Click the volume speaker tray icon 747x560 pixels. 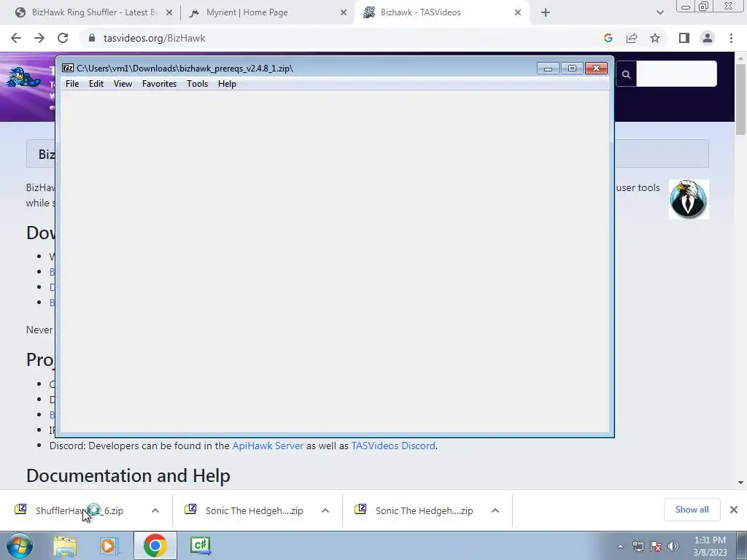pyautogui.click(x=673, y=546)
